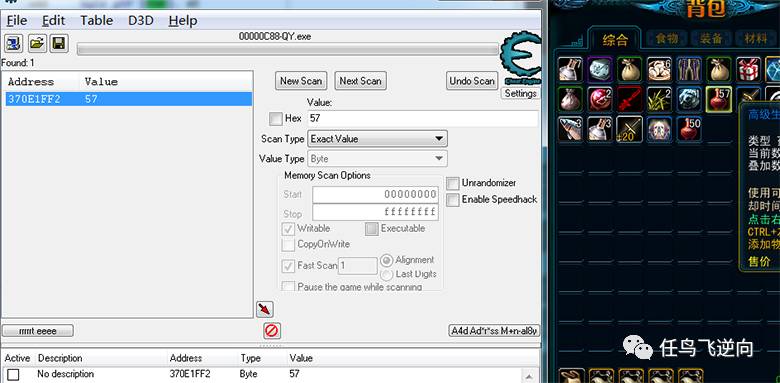Click the No description cell
The height and width of the screenshot is (383, 780).
[x=66, y=374]
